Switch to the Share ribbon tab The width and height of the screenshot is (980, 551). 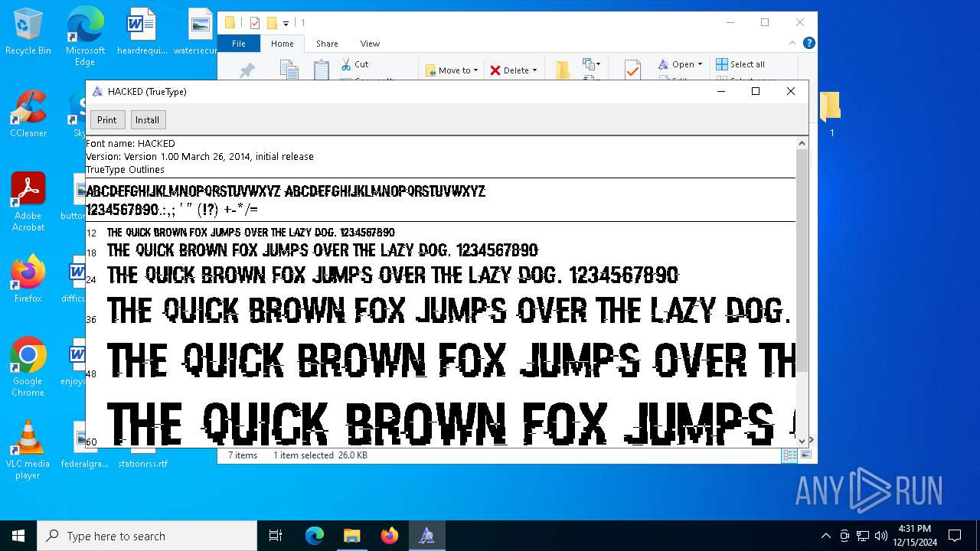327,44
